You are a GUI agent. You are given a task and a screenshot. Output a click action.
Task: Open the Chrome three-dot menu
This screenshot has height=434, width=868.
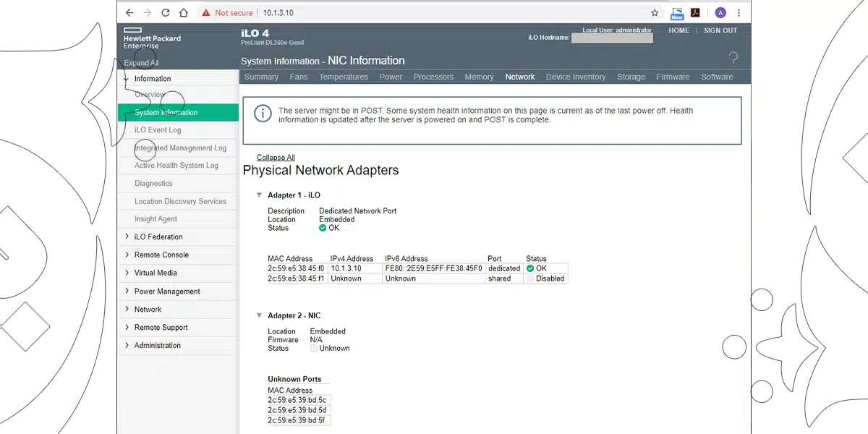739,12
